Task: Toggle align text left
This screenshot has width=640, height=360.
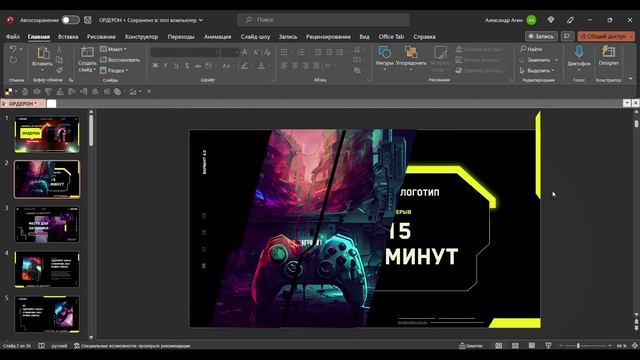Action: (284, 66)
